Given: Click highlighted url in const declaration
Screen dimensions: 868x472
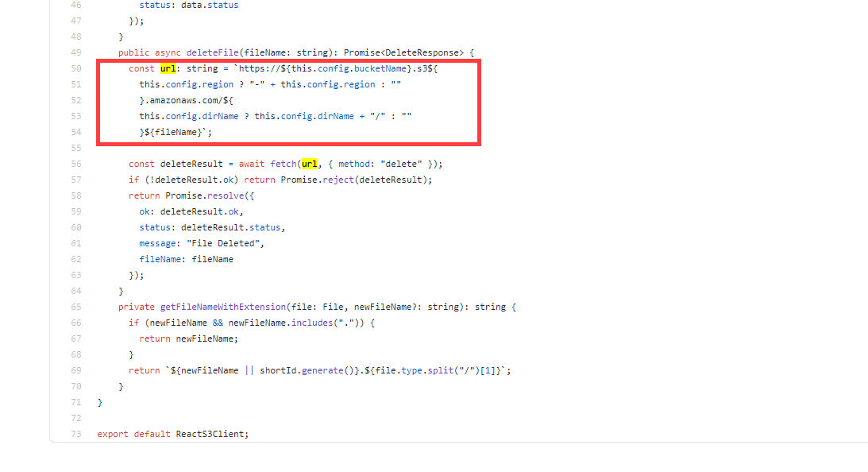Looking at the screenshot, I should (x=168, y=68).
